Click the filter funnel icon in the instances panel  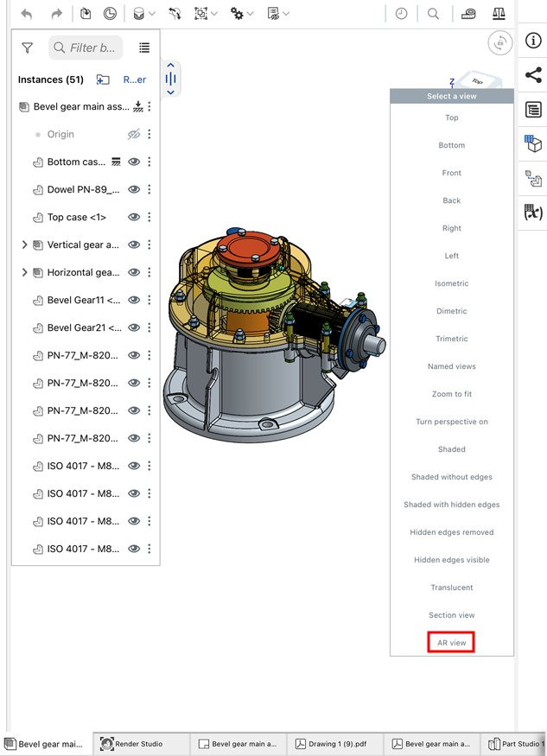coord(28,48)
